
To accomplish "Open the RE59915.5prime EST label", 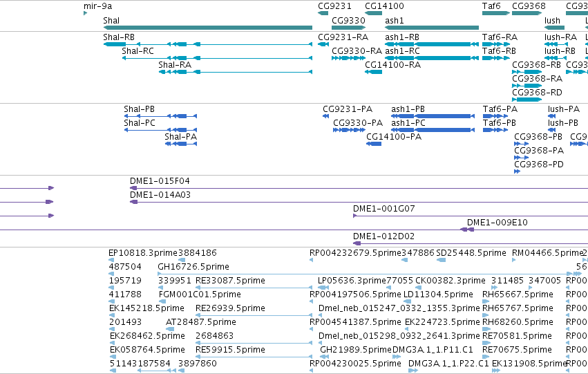I will pos(230,350).
